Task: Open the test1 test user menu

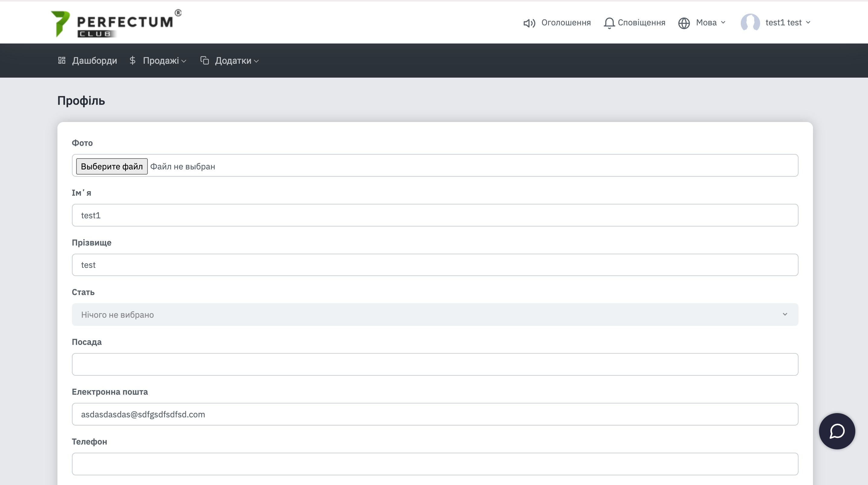Action: 788,23
